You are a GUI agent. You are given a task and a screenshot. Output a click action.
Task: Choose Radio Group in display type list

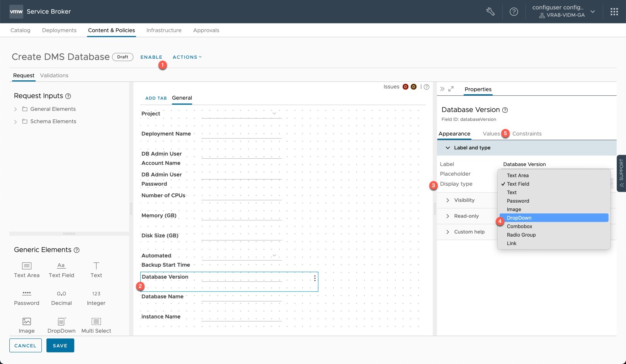(554, 235)
